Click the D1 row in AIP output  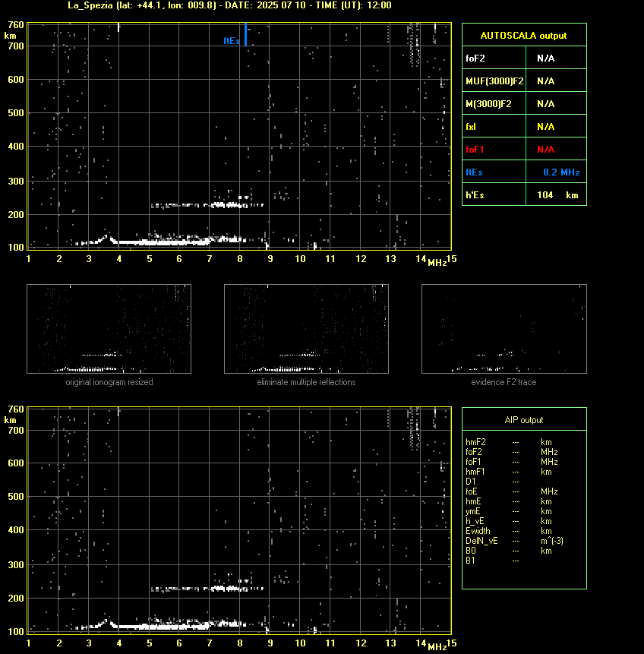tap(493, 482)
